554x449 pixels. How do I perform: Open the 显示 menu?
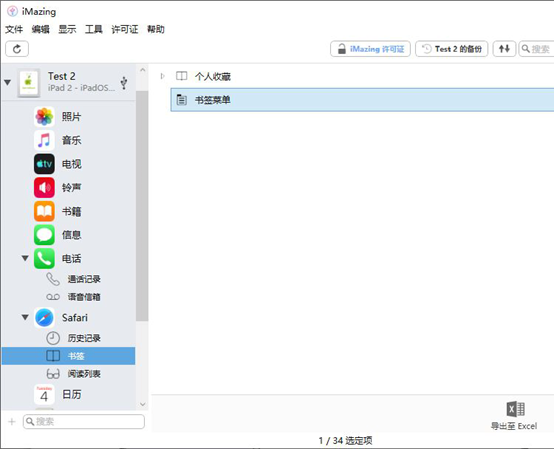67,29
